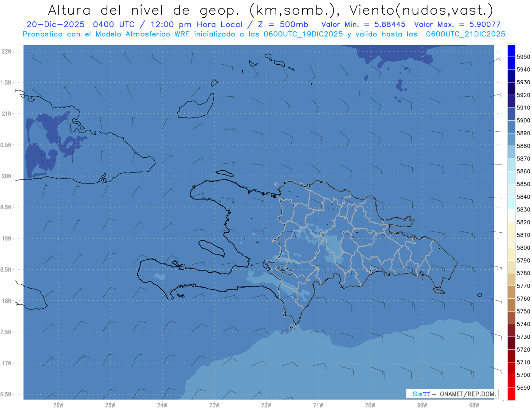The image size is (532, 411).
Task: Click the latitude label 20N
Action: [8, 176]
